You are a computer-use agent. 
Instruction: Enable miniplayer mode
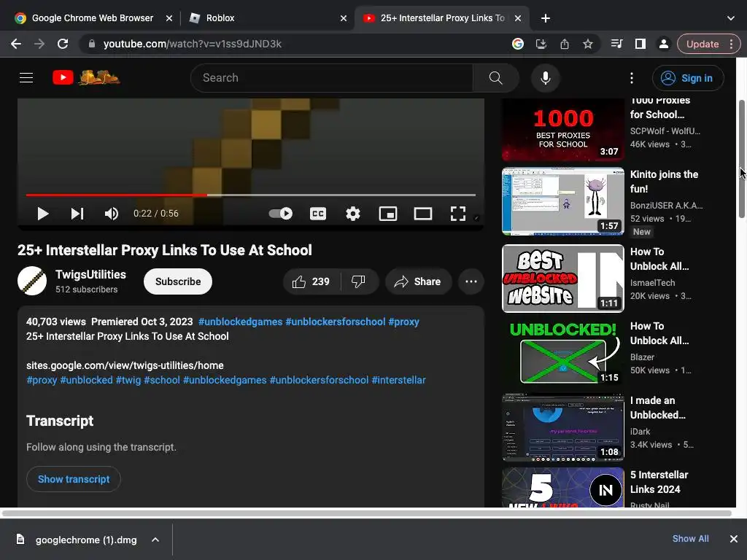(x=388, y=214)
